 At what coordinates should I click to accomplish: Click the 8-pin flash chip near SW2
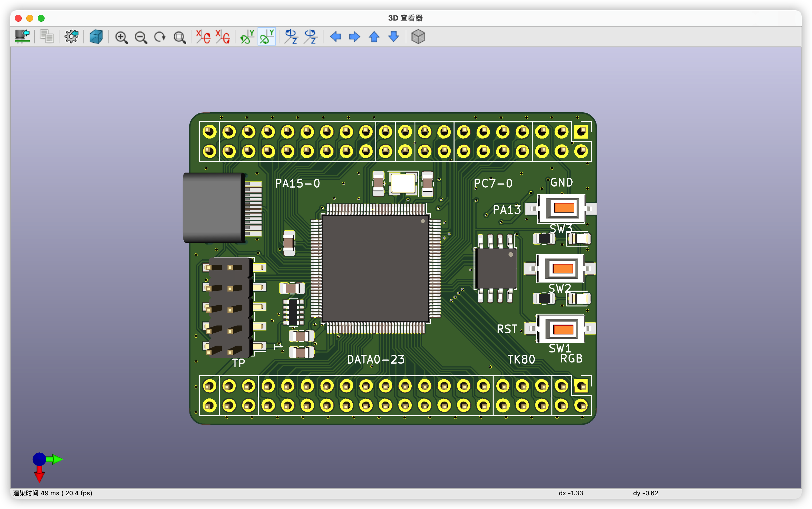coord(496,268)
